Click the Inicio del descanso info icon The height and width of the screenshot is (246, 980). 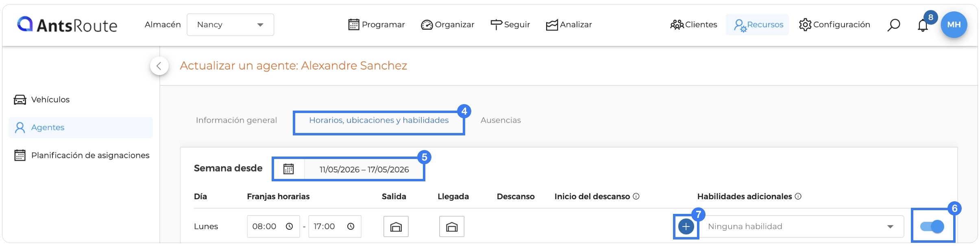click(636, 196)
